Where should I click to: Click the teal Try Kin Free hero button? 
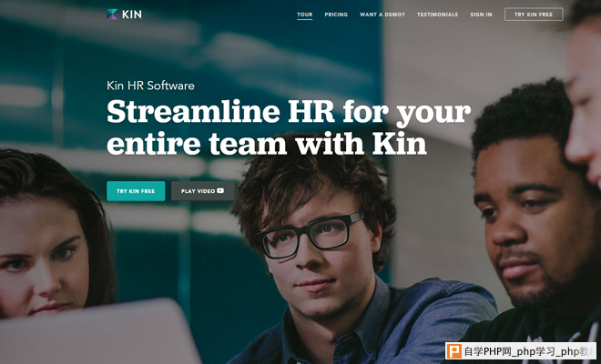136,191
